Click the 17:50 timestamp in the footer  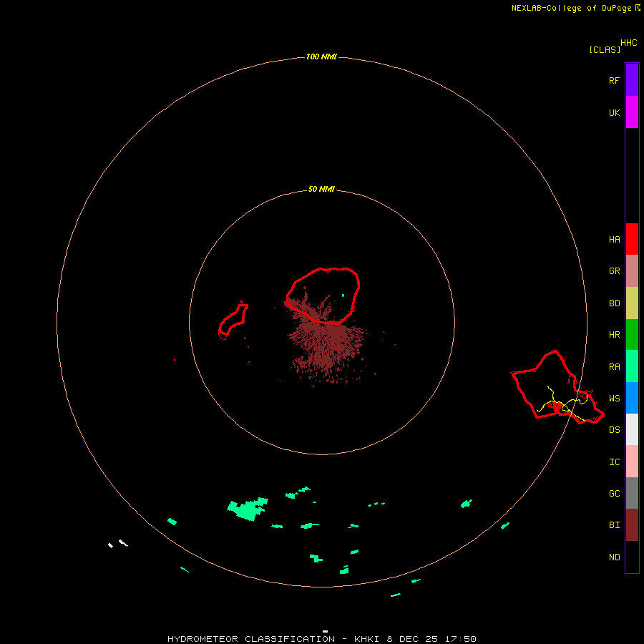tap(460, 639)
